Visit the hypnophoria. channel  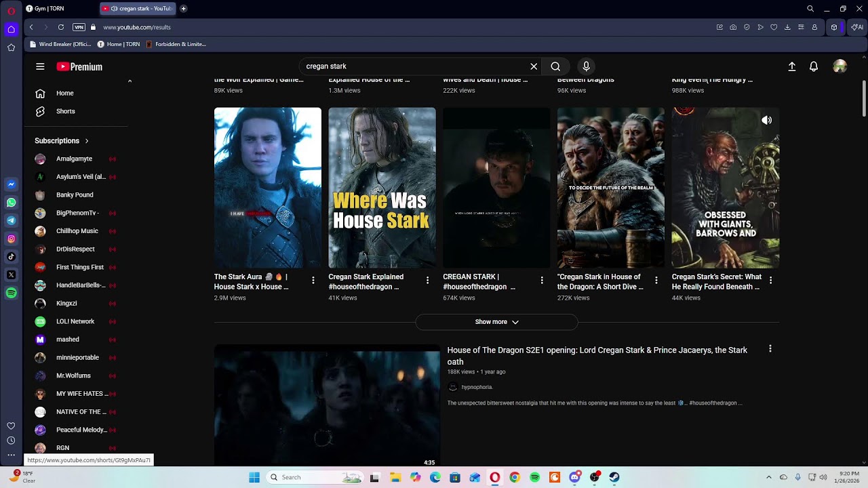click(477, 387)
